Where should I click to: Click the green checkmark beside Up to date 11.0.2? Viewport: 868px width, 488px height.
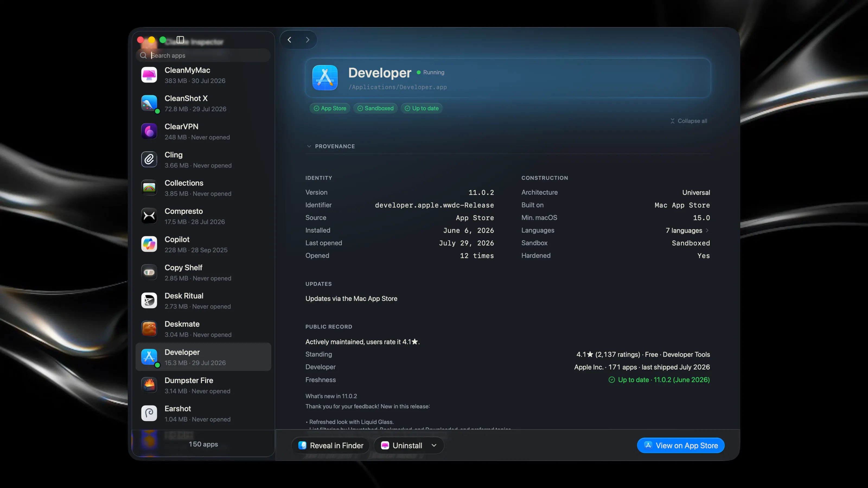coord(612,380)
